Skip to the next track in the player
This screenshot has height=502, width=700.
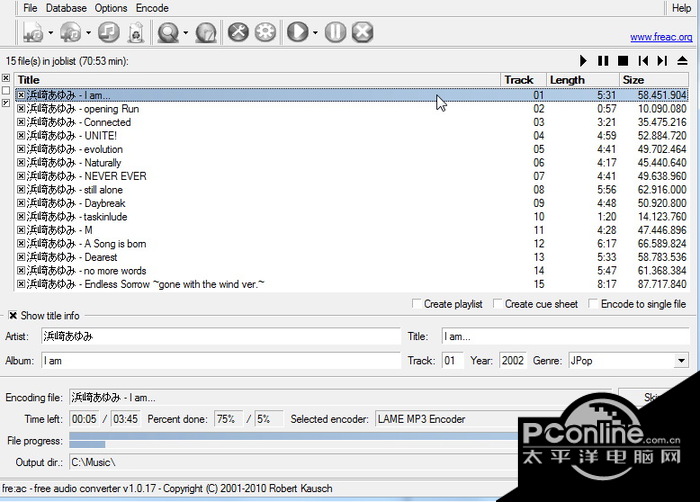[662, 61]
